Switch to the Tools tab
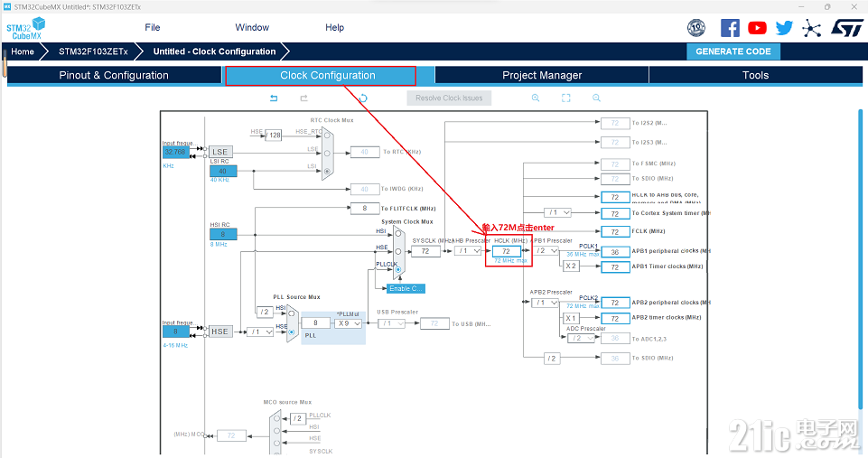 pos(756,75)
